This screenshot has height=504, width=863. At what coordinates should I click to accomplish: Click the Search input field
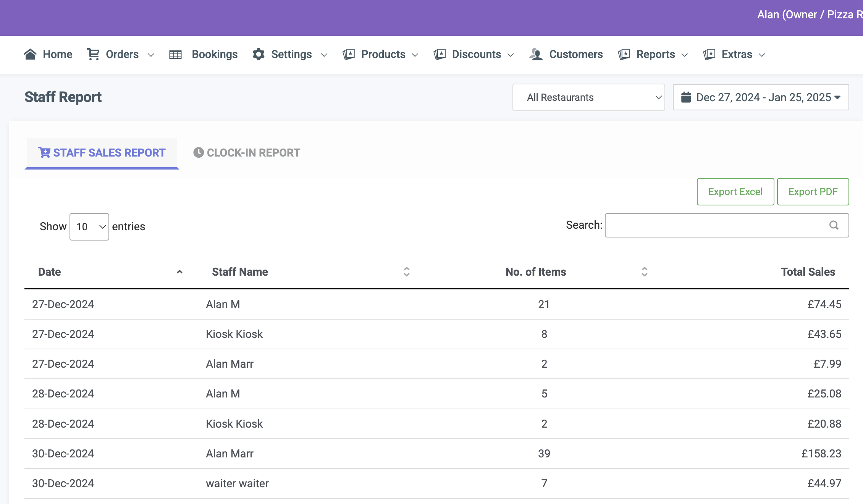click(x=727, y=225)
